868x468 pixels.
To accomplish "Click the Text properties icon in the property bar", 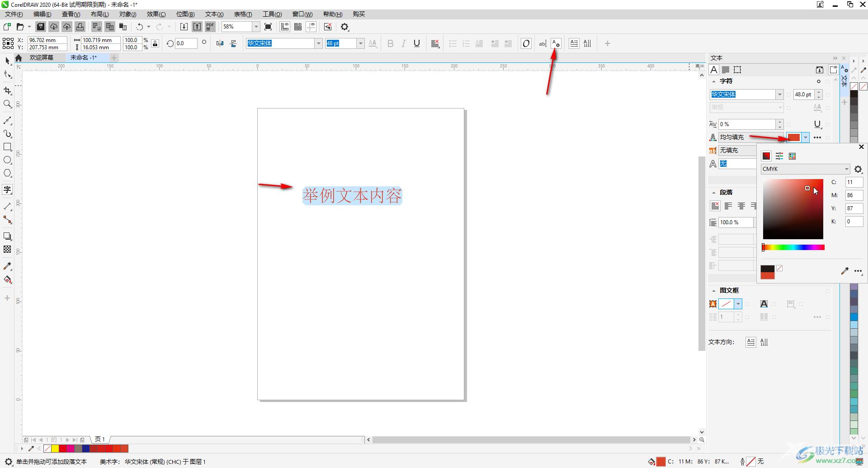I will click(556, 43).
